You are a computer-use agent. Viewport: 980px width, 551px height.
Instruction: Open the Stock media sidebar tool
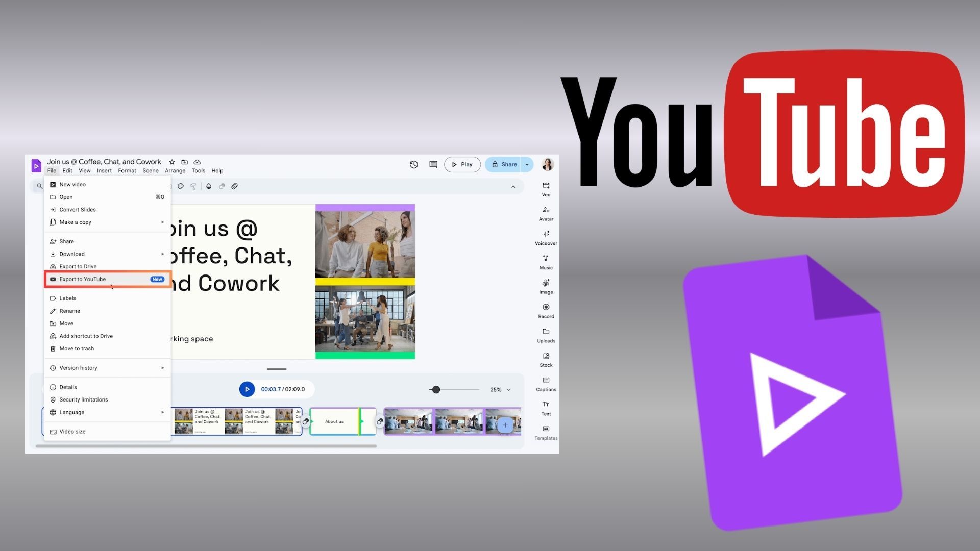click(x=546, y=360)
